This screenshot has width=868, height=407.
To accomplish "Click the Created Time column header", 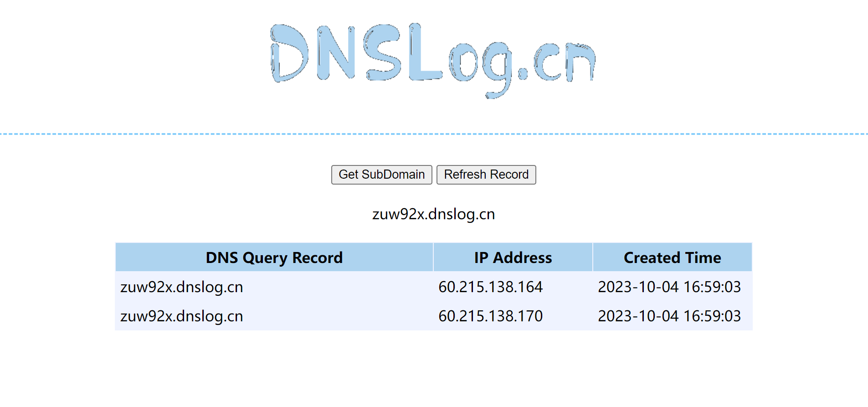I will point(672,258).
